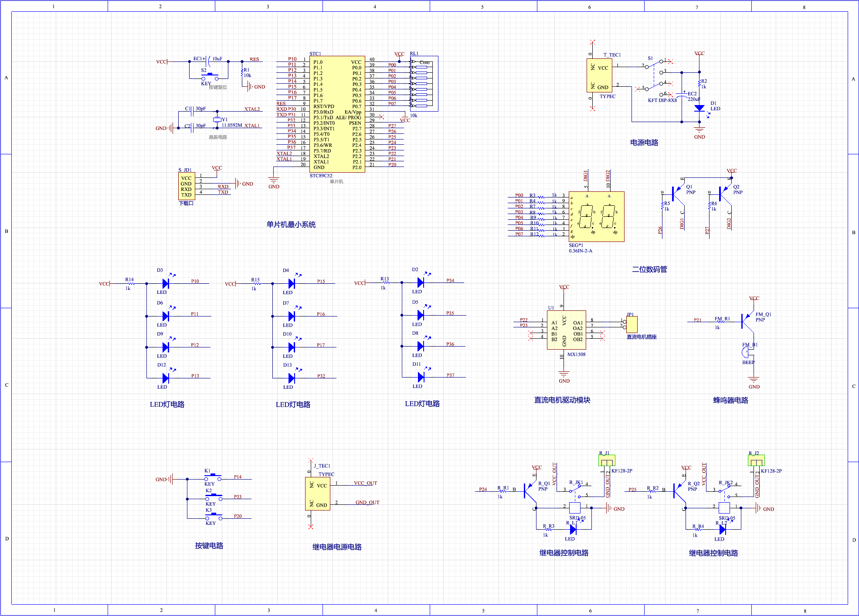This screenshot has width=859, height=616.
Task: Select the T_TEC1 TYPEC power connector
Action: coord(599,76)
